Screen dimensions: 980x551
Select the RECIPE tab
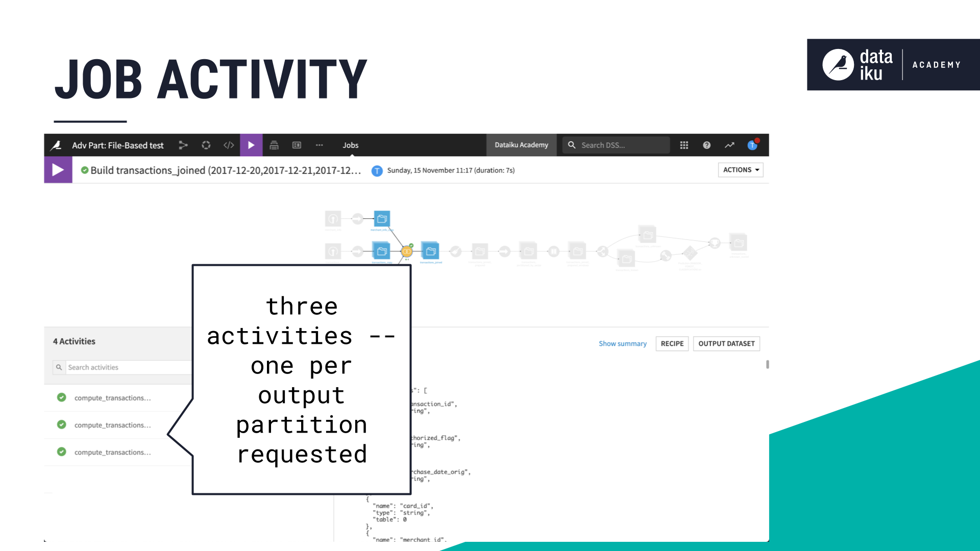click(x=671, y=344)
